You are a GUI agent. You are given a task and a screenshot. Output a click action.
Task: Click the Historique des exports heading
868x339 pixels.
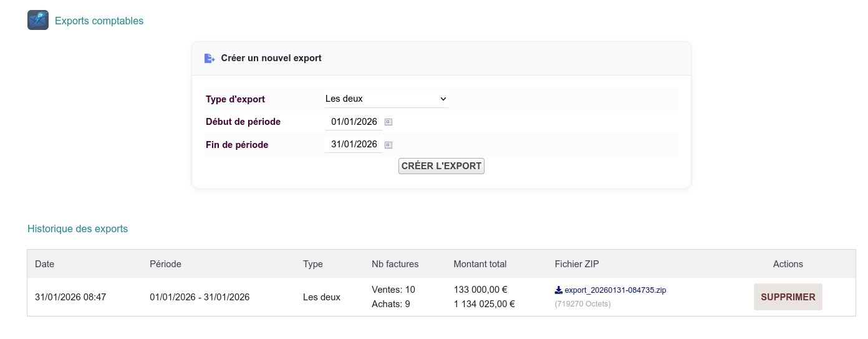click(x=77, y=229)
